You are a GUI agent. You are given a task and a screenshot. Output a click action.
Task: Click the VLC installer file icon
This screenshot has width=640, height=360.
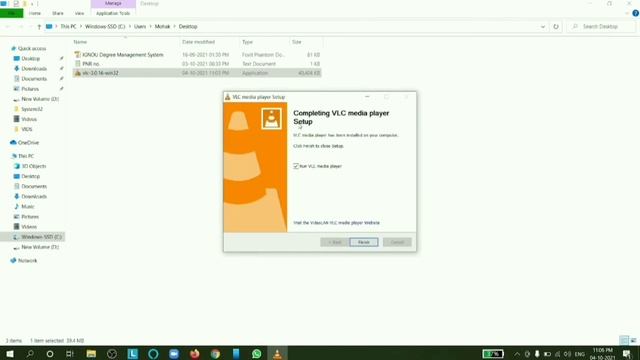[x=78, y=73]
